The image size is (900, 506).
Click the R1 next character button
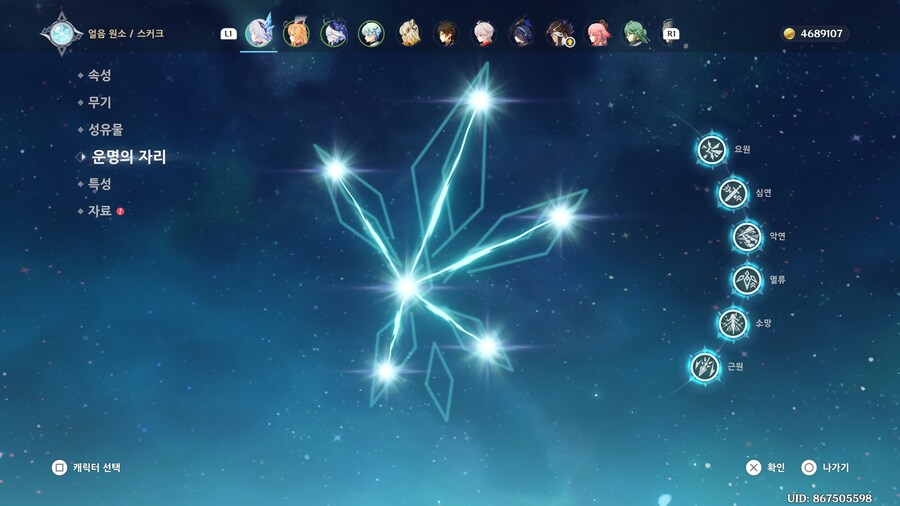(671, 34)
